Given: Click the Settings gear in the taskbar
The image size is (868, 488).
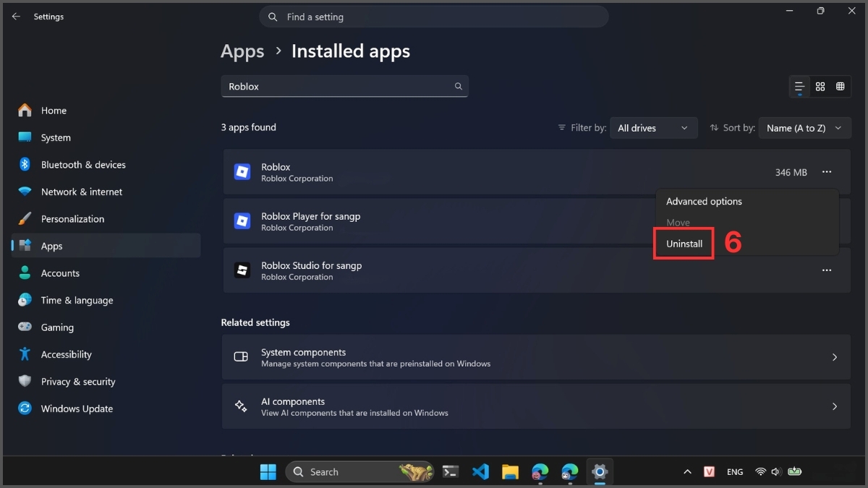Looking at the screenshot, I should (x=599, y=471).
